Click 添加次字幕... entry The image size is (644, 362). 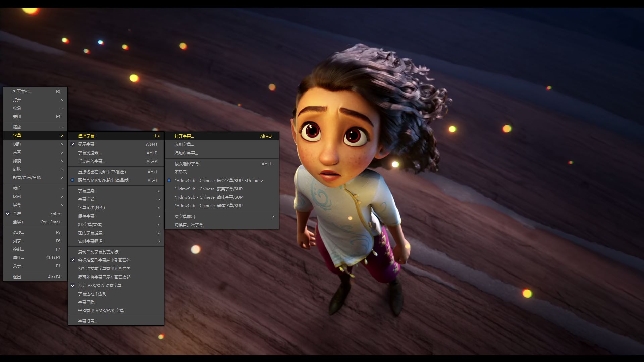(x=186, y=153)
